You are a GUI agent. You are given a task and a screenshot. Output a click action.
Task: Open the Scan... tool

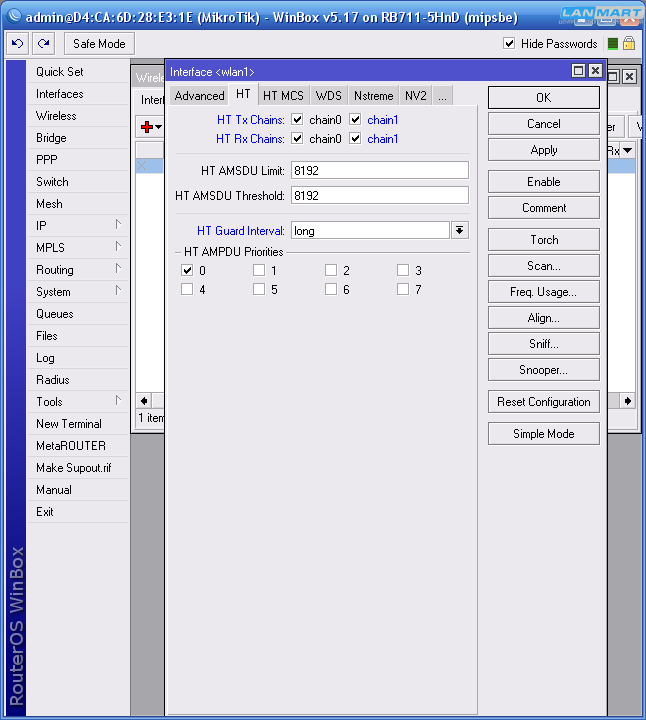544,266
